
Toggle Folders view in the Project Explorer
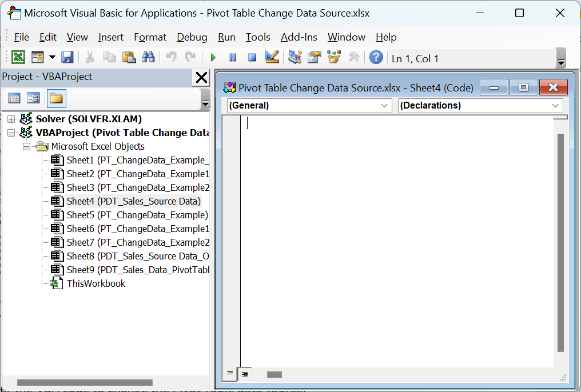(x=57, y=98)
